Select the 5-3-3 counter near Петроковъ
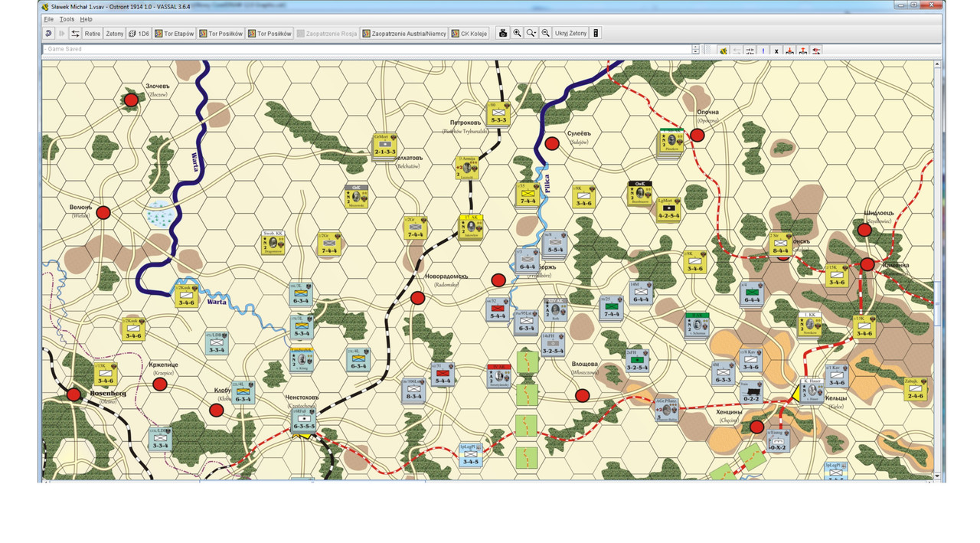980x543 pixels. [x=498, y=115]
